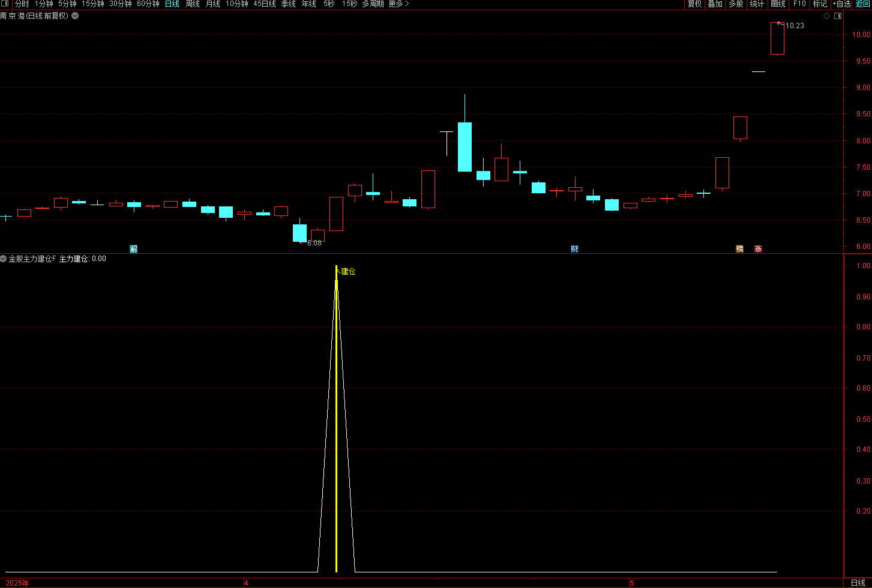Click the 复权 button
The height and width of the screenshot is (588, 872).
point(694,4)
